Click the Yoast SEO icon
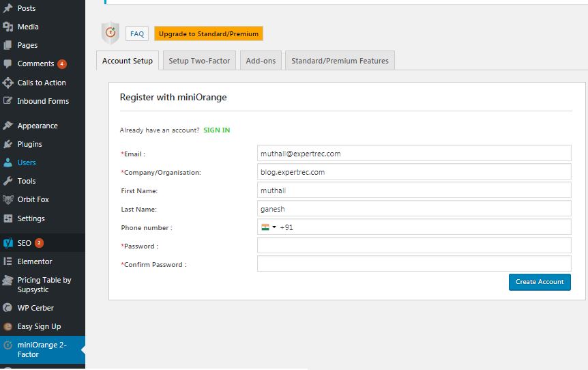 pos(8,243)
